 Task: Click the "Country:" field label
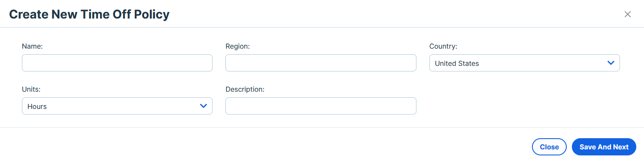pos(443,46)
